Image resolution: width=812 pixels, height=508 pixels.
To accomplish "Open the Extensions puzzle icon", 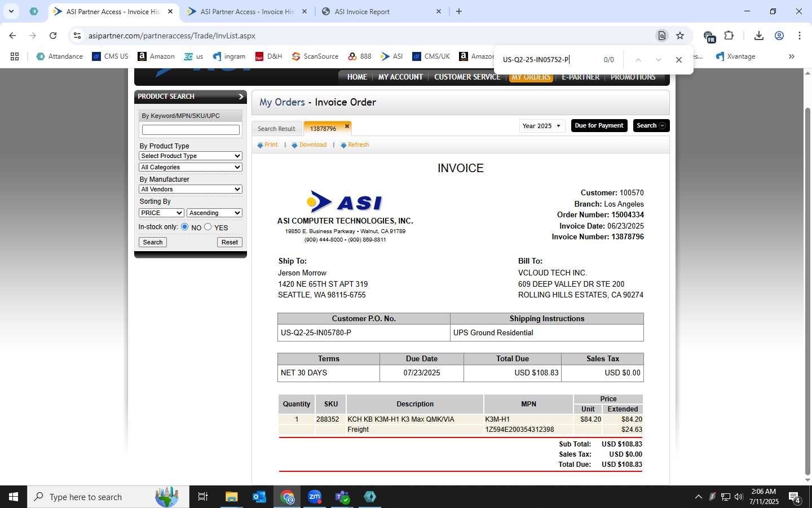I will 729,36.
